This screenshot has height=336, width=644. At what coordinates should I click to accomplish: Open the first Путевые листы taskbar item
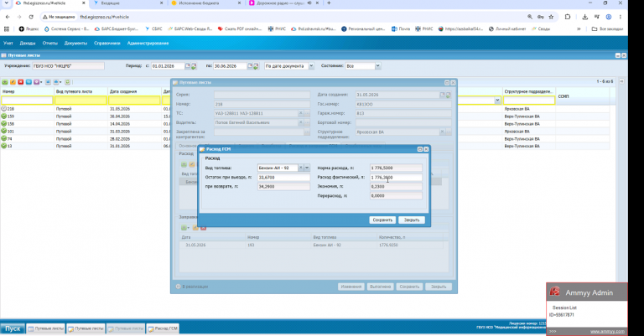coord(45,328)
